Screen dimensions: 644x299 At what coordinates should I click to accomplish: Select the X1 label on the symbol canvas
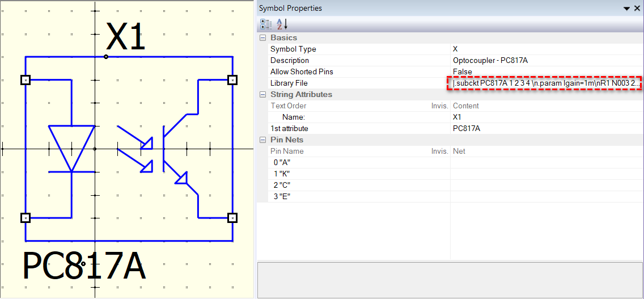tap(126, 36)
